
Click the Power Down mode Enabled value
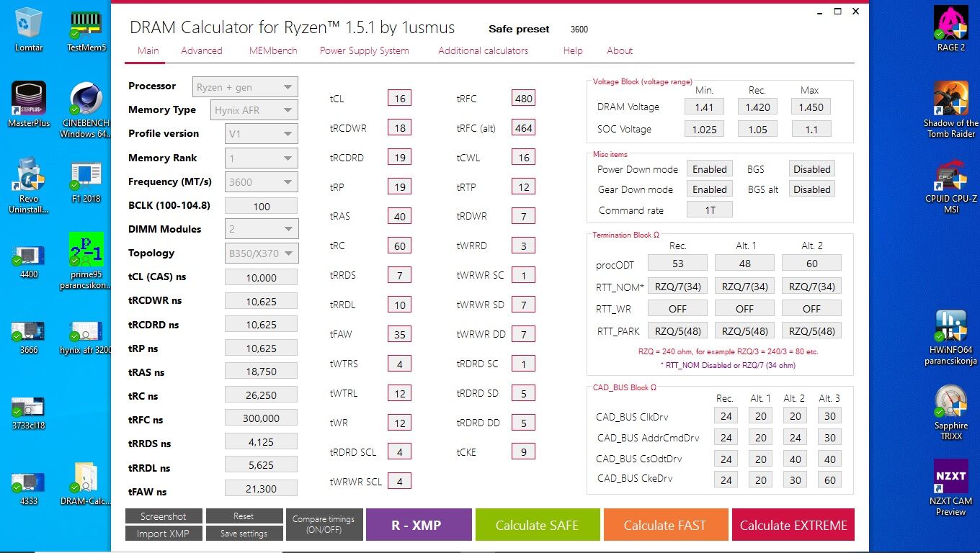[710, 169]
